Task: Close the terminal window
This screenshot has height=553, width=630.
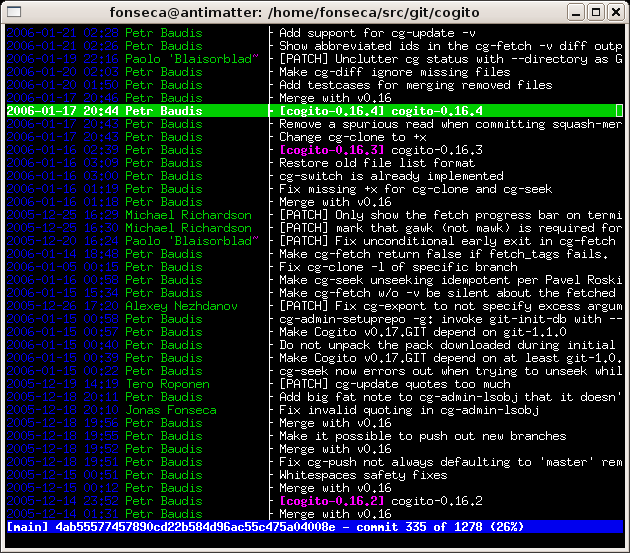Action: pos(615,12)
